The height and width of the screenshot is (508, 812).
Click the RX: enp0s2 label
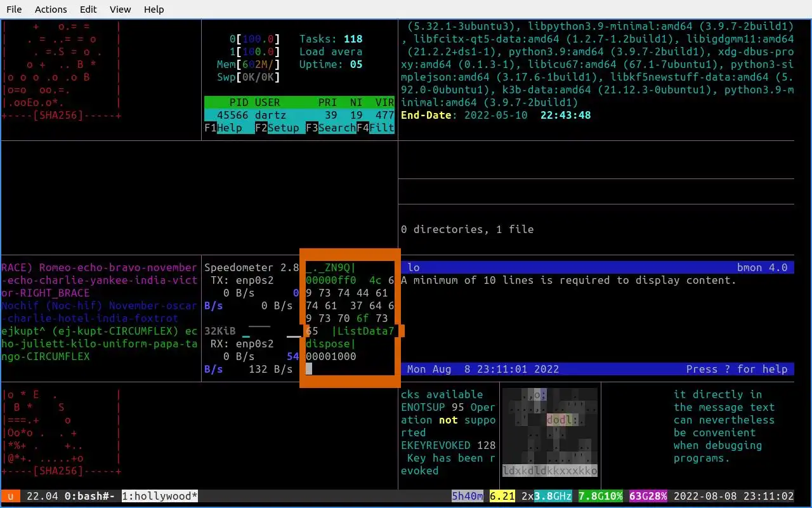coord(242,344)
